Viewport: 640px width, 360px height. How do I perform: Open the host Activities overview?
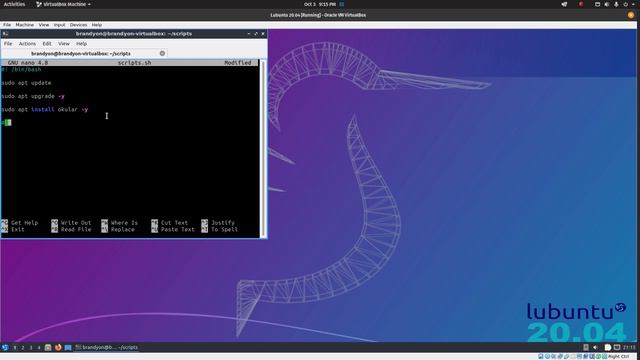[x=14, y=4]
